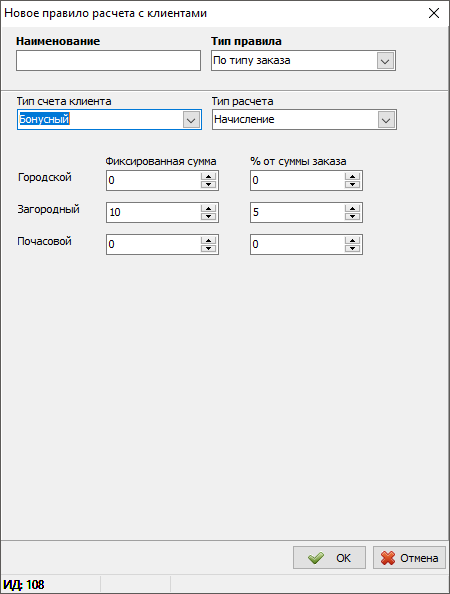This screenshot has width=450, height=594.
Task: Cancel with the Отмена button
Action: click(x=409, y=558)
